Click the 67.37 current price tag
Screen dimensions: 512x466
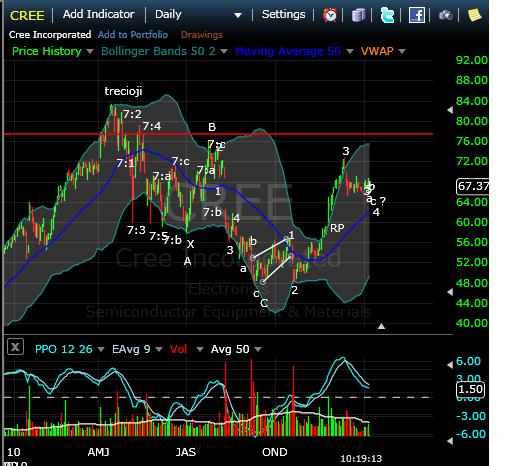[472, 186]
